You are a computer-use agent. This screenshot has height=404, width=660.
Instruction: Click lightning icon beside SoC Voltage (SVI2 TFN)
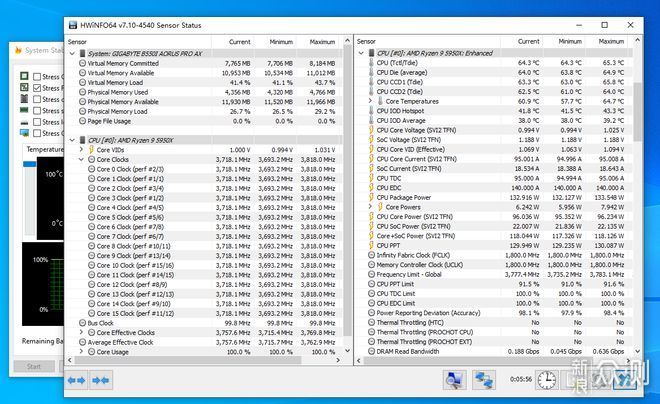371,140
